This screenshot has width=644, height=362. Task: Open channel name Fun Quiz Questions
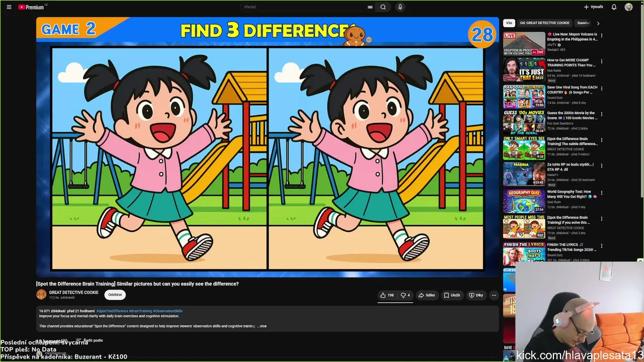(x=560, y=123)
